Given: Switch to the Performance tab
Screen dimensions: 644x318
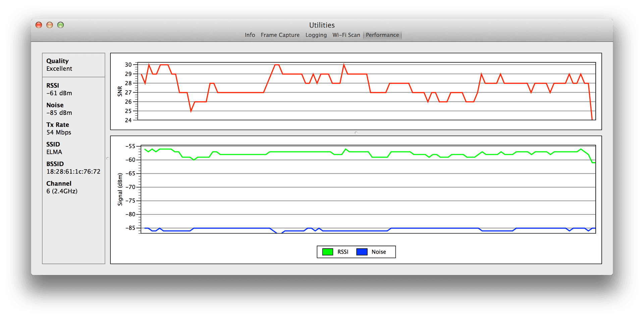Looking at the screenshot, I should pyautogui.click(x=382, y=35).
